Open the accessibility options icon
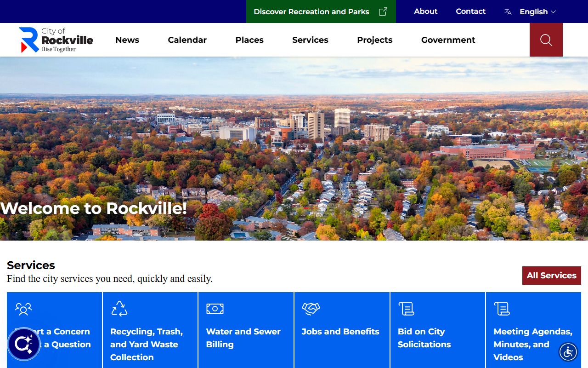The width and height of the screenshot is (588, 368). (568, 352)
